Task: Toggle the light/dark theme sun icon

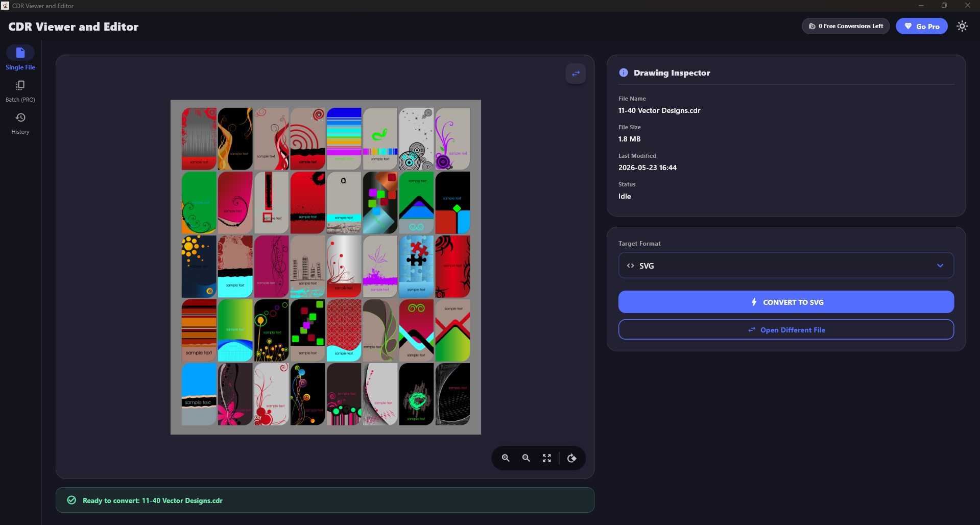Action: point(962,26)
